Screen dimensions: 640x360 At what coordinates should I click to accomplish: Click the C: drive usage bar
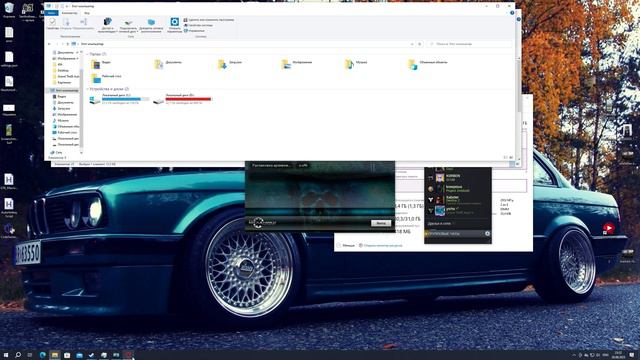(x=125, y=99)
